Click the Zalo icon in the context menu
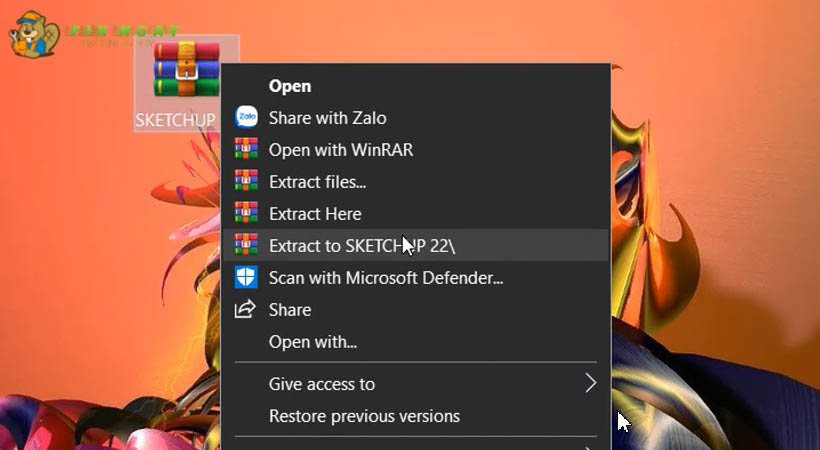 [246, 118]
